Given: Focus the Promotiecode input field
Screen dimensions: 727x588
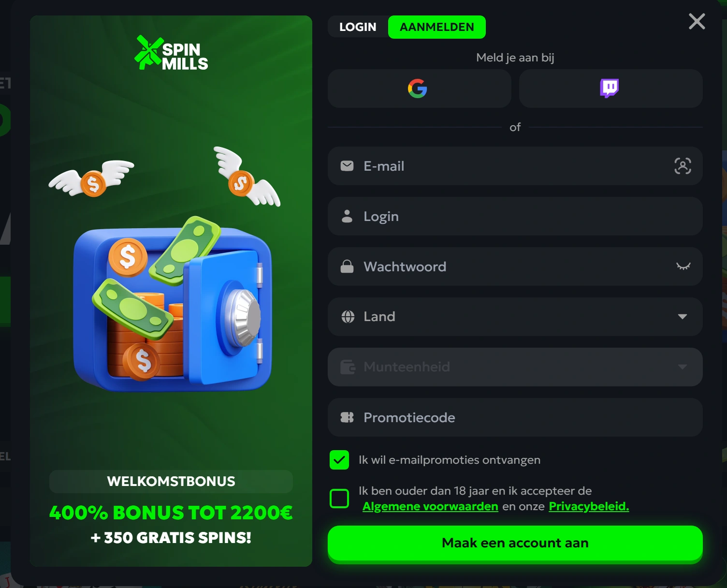Looking at the screenshot, I should (x=515, y=417).
